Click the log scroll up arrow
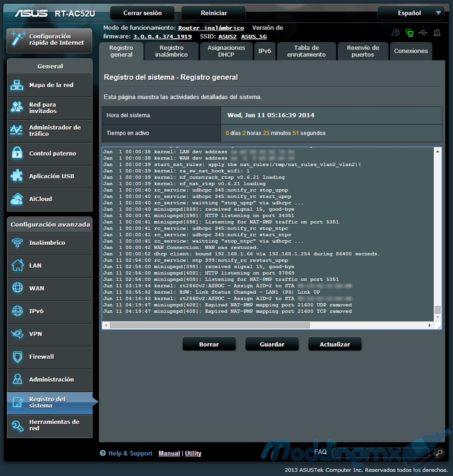This screenshot has height=476, width=453. tap(438, 151)
